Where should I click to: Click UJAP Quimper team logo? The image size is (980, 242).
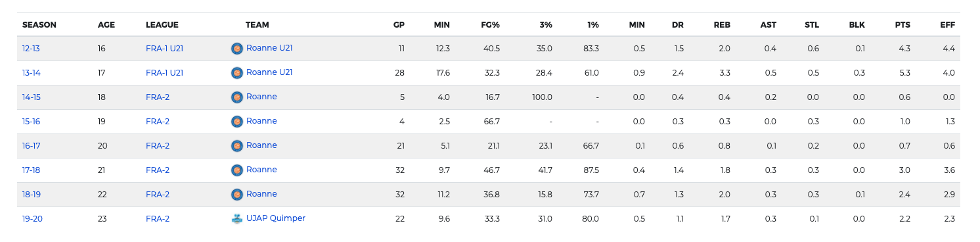[x=237, y=219]
